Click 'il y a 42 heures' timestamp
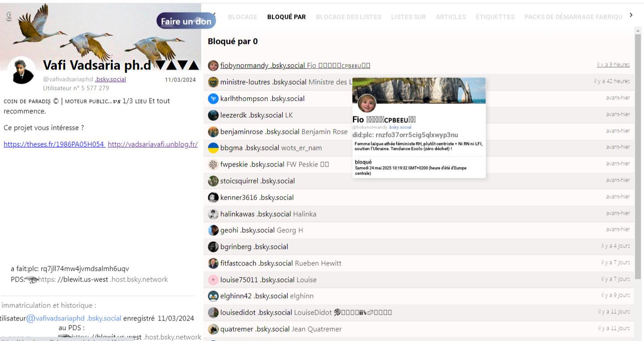The height and width of the screenshot is (341, 644). [612, 81]
